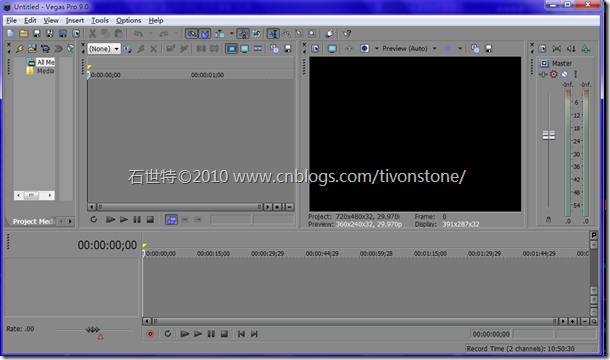The image size is (610, 360).
Task: Select the Normal Edit tool in main toolbar
Action: click(273, 34)
